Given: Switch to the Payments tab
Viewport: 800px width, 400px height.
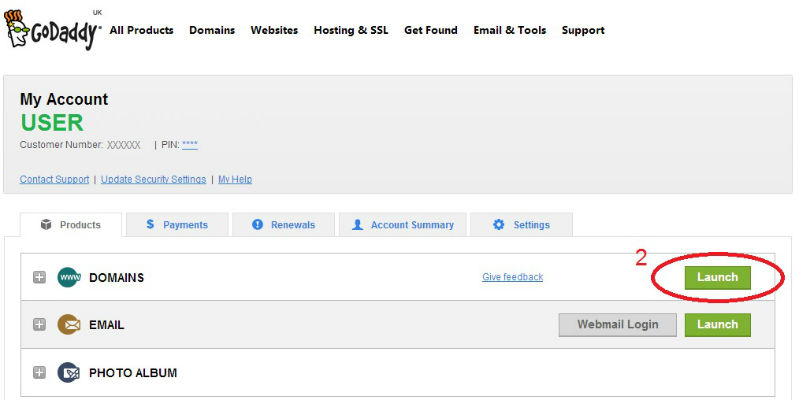Looking at the screenshot, I should pos(177,224).
